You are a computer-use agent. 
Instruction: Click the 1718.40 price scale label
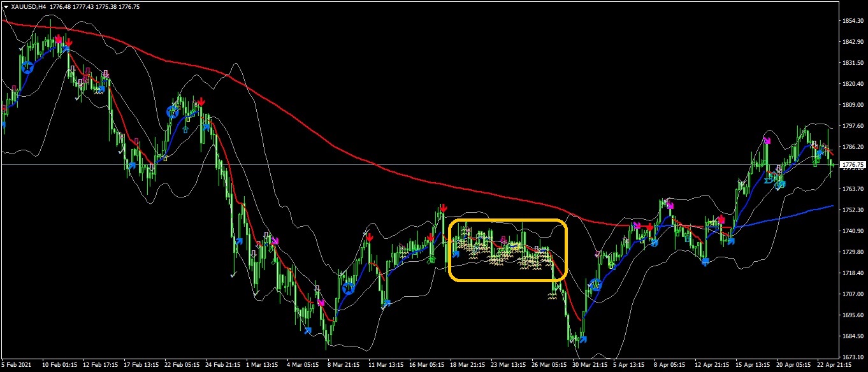[x=852, y=273]
